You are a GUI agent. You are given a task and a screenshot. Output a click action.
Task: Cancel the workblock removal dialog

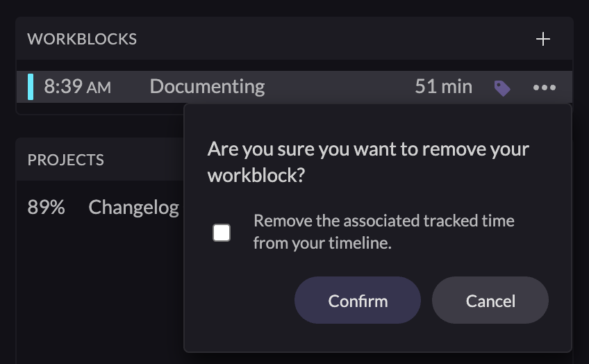click(490, 300)
